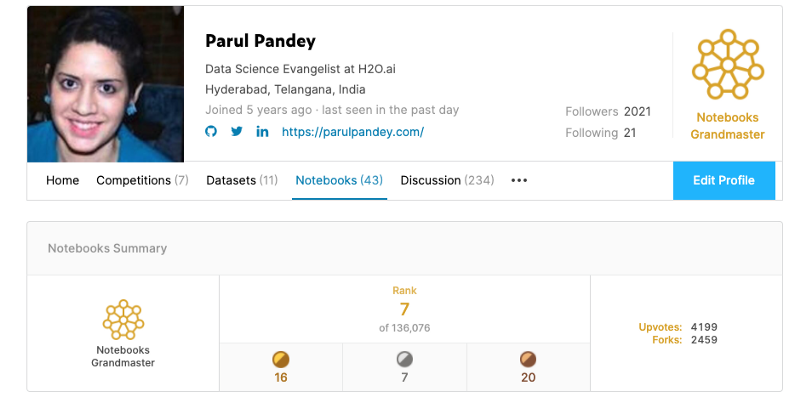800x402 pixels.
Task: Click the large Notebooks Grandmaster badge icon
Action: [728, 64]
